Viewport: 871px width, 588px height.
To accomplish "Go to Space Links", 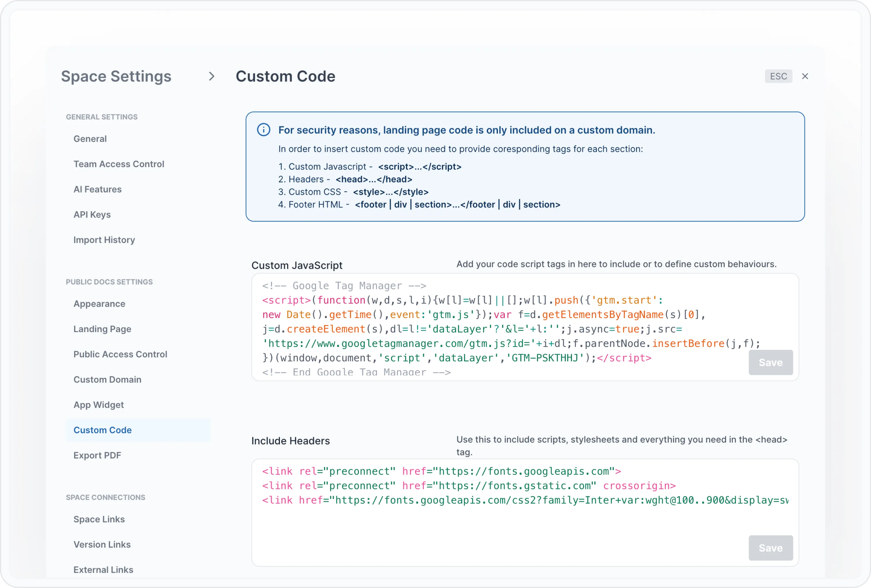I will point(99,520).
